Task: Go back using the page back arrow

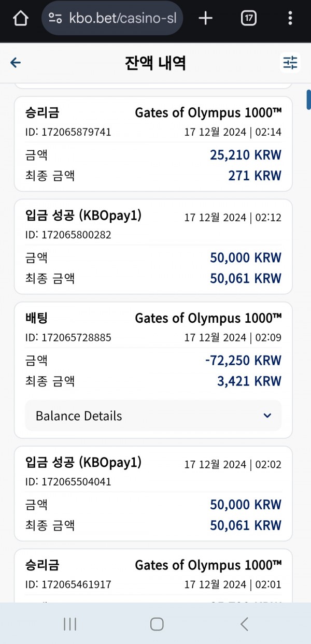Action: coord(16,63)
